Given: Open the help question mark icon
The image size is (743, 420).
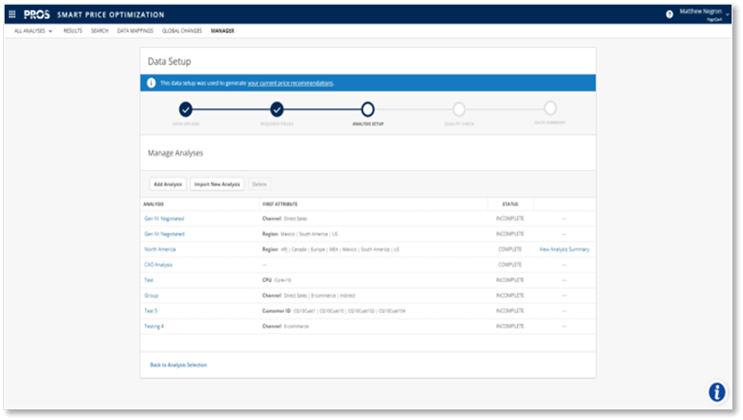Looking at the screenshot, I should point(669,14).
